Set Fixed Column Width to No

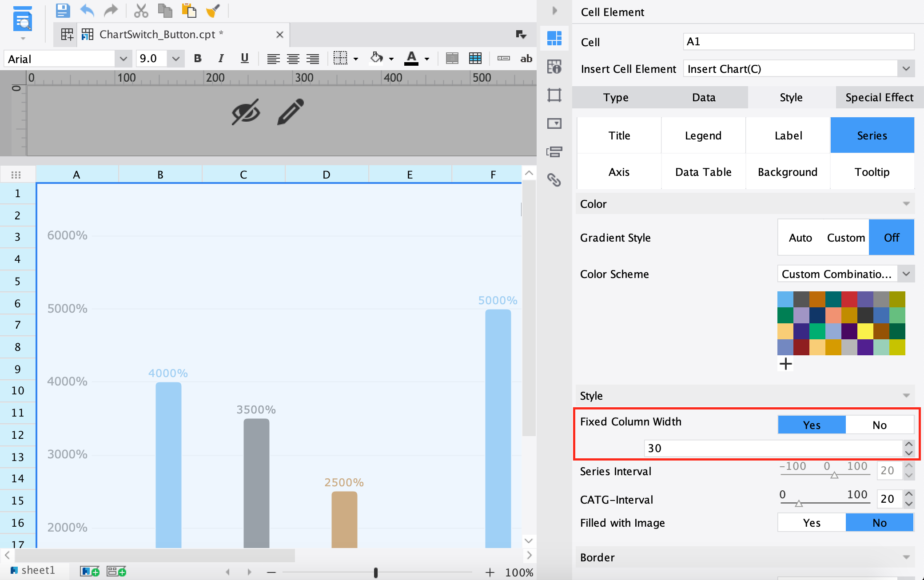tap(879, 425)
